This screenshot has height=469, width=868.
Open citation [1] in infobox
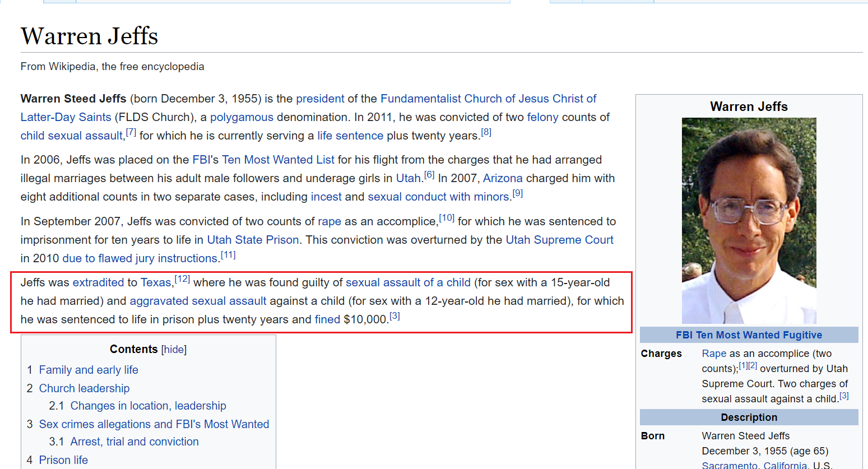pyautogui.click(x=743, y=365)
